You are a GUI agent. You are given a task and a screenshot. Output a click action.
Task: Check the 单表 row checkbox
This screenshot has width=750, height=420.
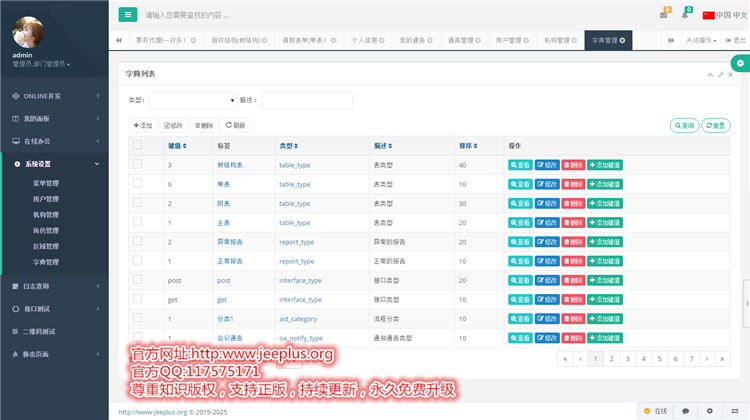click(x=137, y=183)
